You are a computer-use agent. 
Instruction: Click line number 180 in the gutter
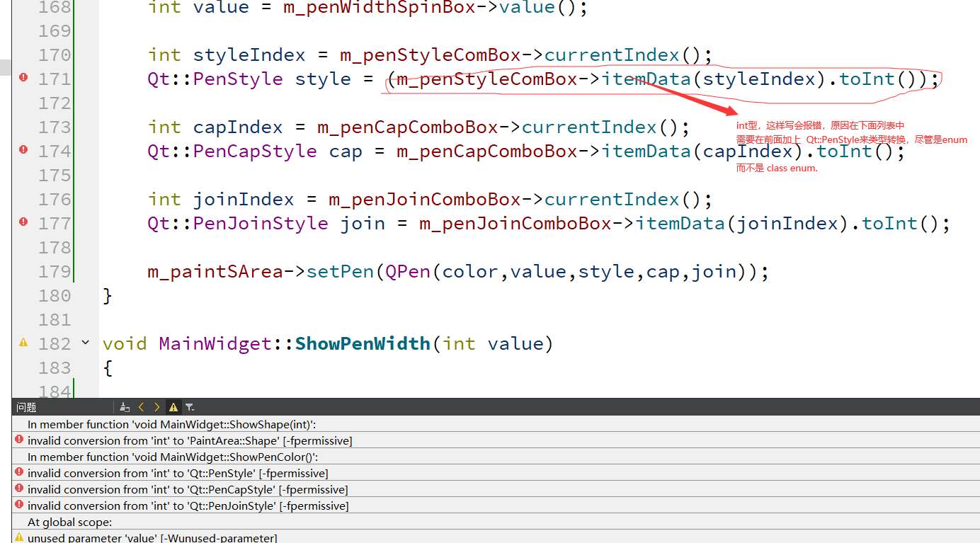point(55,295)
